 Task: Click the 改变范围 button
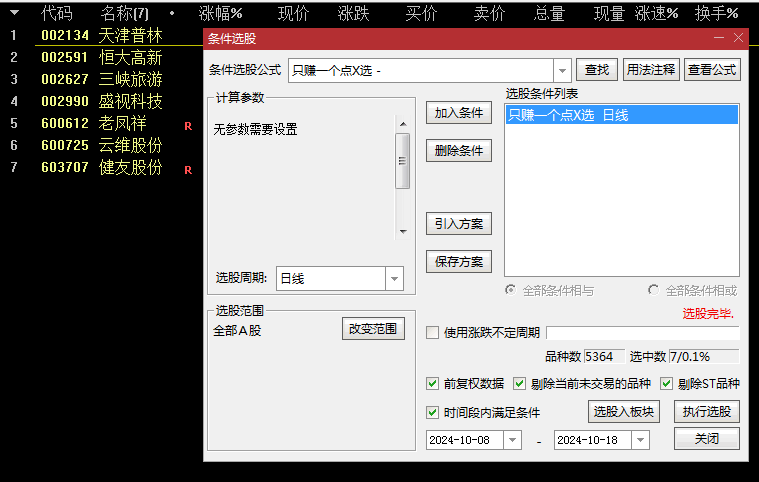click(373, 329)
